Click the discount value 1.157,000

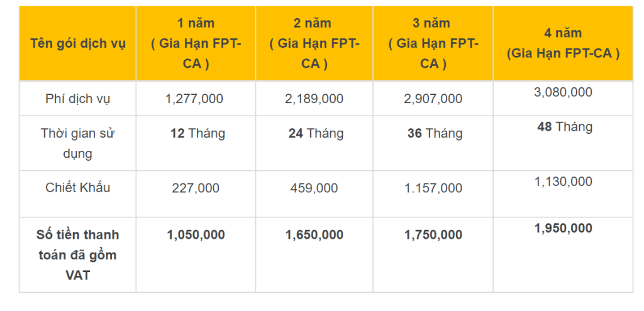[433, 188]
